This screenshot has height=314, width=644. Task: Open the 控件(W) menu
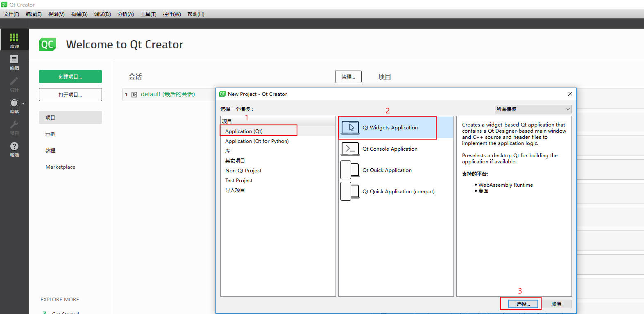point(172,14)
